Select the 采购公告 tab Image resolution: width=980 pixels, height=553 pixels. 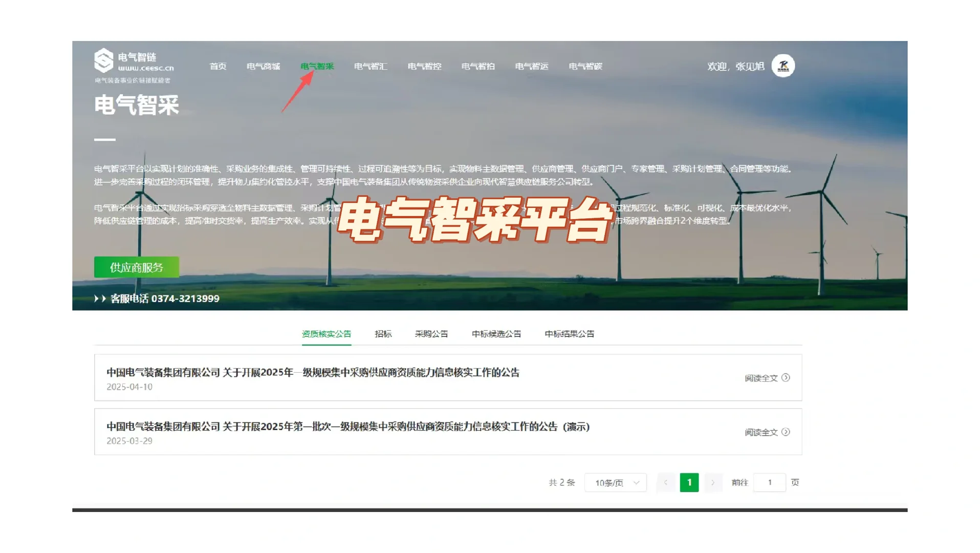[x=431, y=333]
